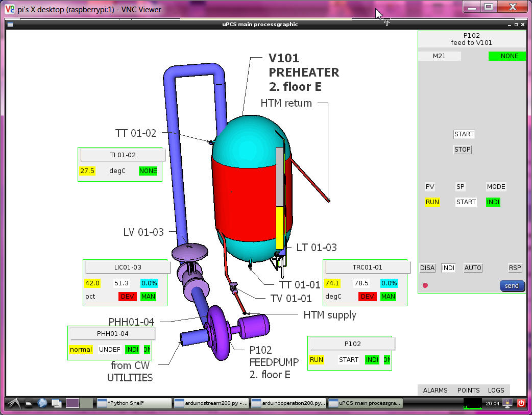This screenshot has height=415, width=532.
Task: Open the LIC01-03 controller faceplate
Action: 128,267
